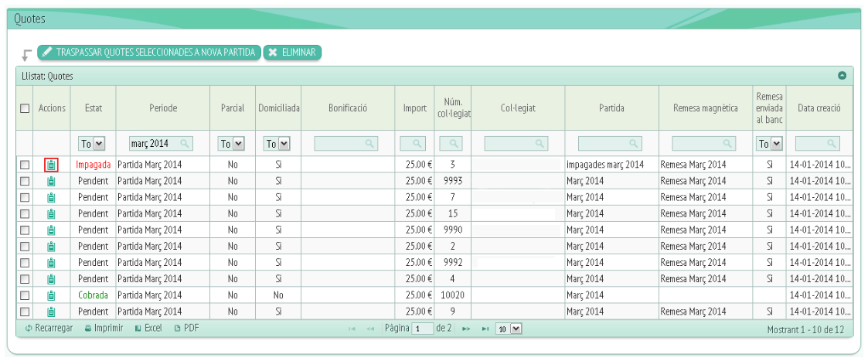
Task: Open the Domiciliada filter dropdown
Action: coord(278,143)
